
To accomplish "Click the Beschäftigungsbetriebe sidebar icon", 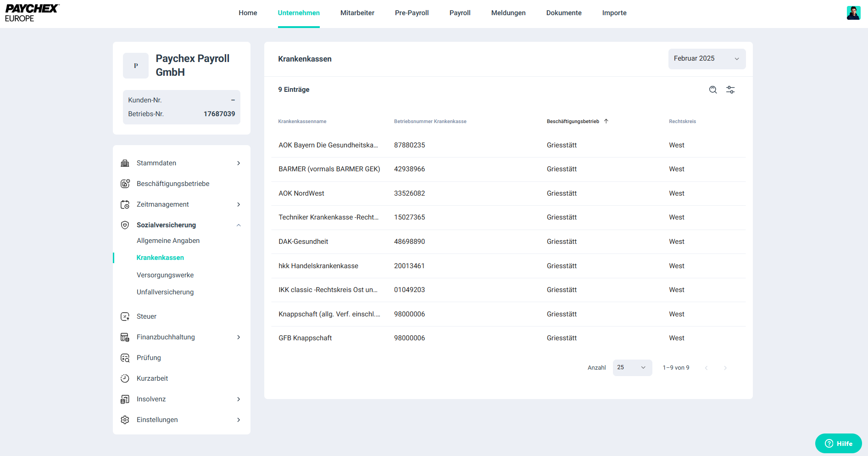I will (x=125, y=184).
